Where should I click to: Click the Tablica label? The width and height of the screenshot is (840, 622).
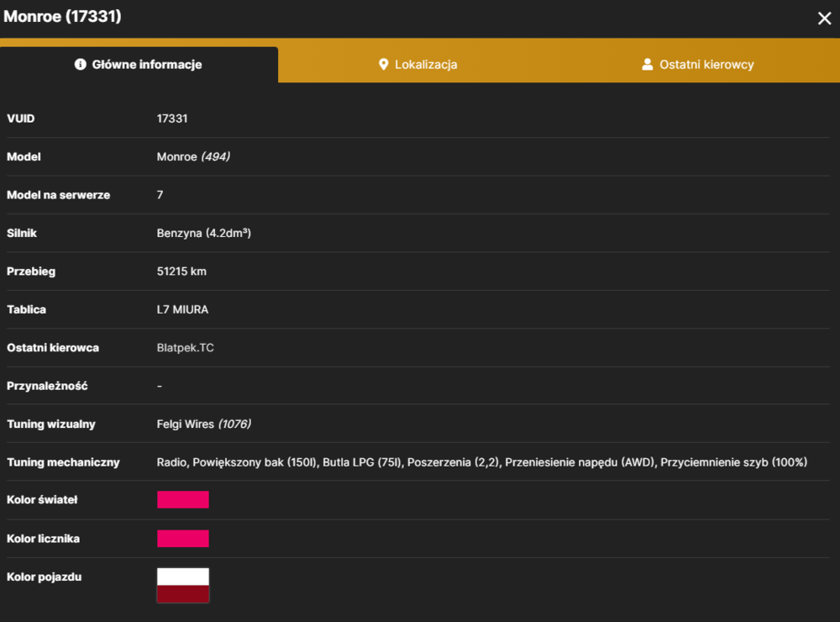point(26,309)
